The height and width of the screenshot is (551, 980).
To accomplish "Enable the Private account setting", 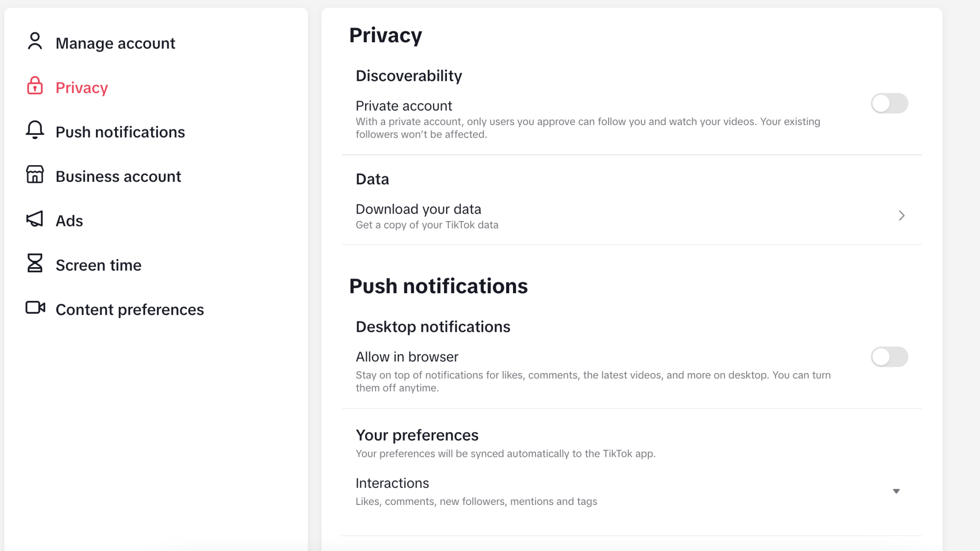I will pyautogui.click(x=888, y=103).
